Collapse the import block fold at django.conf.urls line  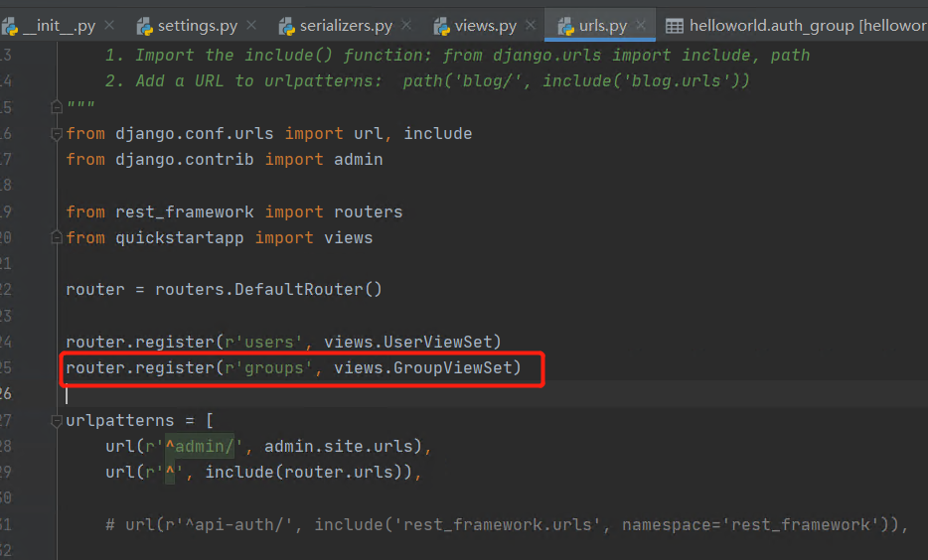click(x=57, y=134)
